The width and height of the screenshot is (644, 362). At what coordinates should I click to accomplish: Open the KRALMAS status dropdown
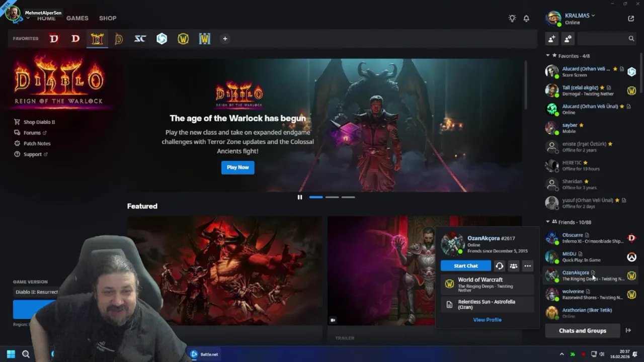point(580,16)
